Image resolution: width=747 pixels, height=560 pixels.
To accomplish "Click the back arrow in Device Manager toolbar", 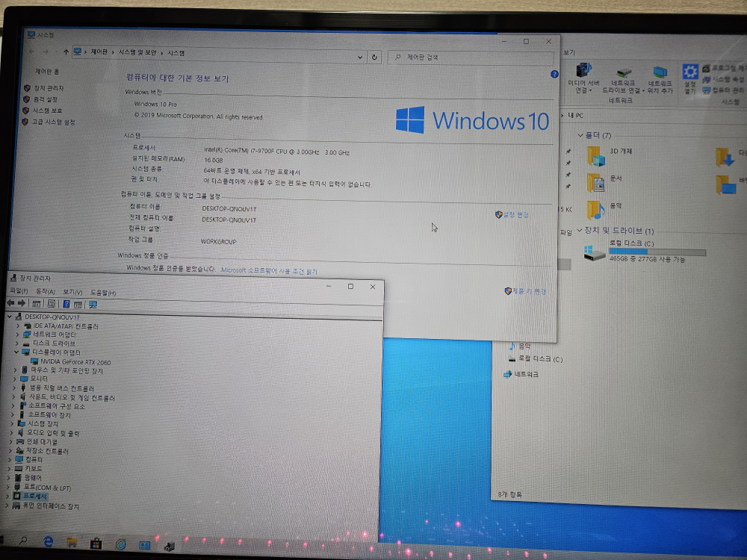I will [10, 303].
